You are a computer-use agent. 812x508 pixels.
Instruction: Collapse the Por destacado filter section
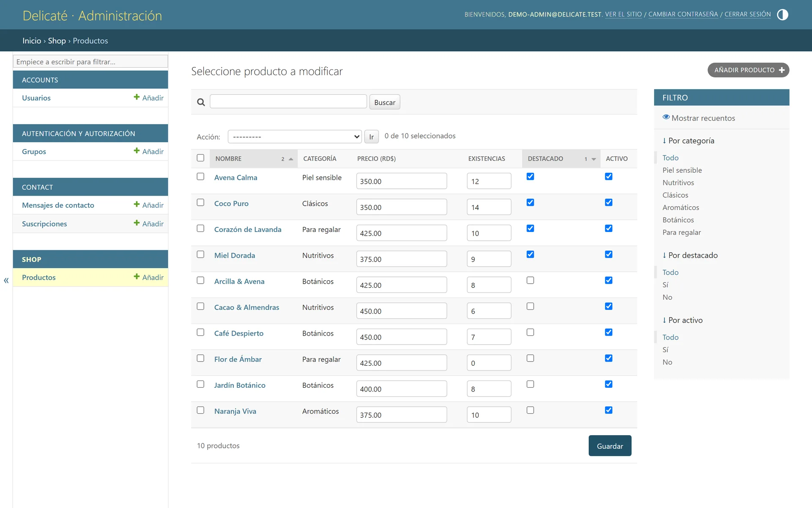(690, 255)
